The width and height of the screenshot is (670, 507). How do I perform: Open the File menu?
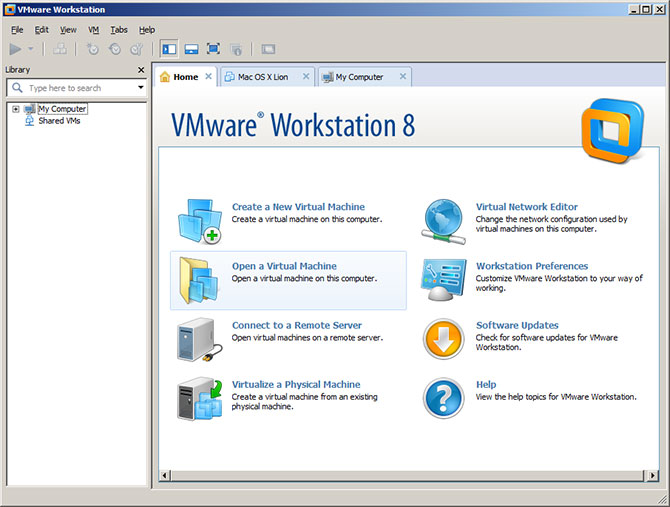coord(17,30)
